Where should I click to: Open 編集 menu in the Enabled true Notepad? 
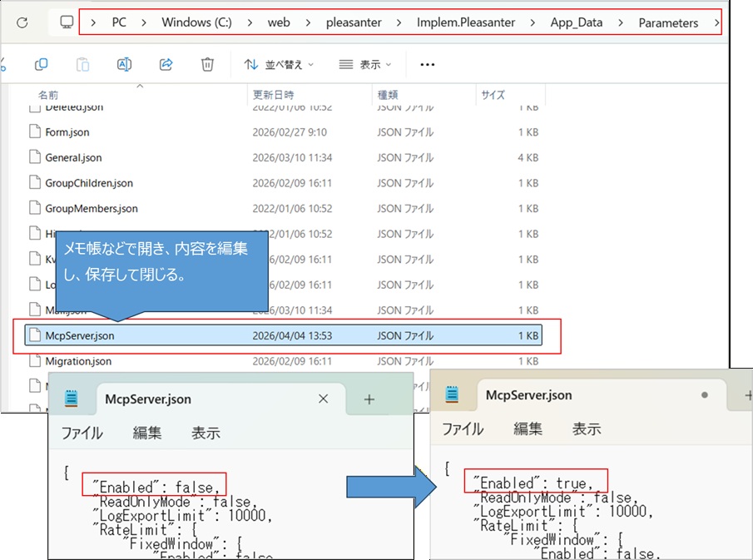coord(528,429)
